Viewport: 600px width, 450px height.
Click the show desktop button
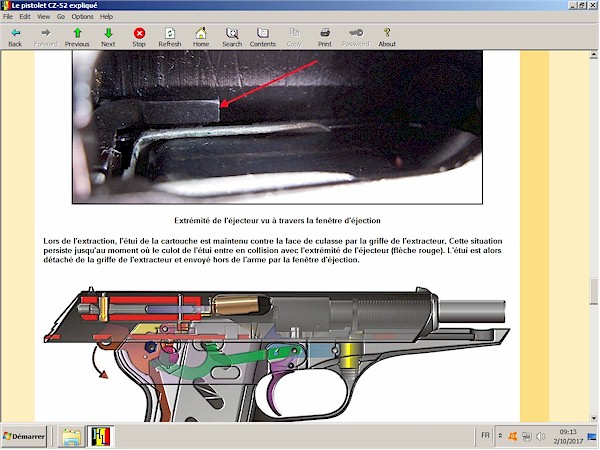[592, 436]
